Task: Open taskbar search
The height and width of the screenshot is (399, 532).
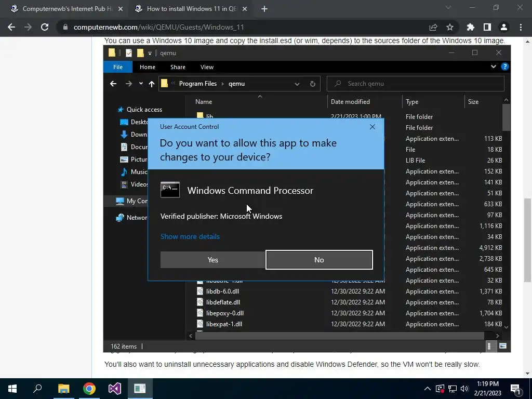Action: tap(37, 389)
